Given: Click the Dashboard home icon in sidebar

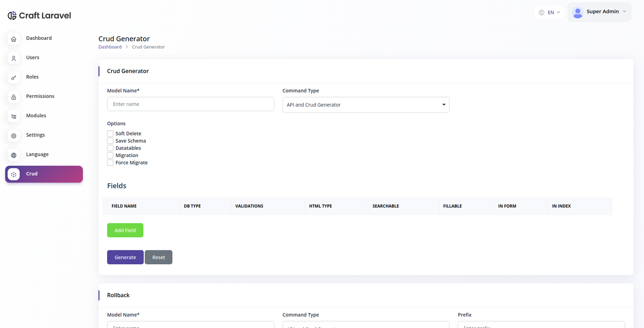Looking at the screenshot, I should [14, 39].
